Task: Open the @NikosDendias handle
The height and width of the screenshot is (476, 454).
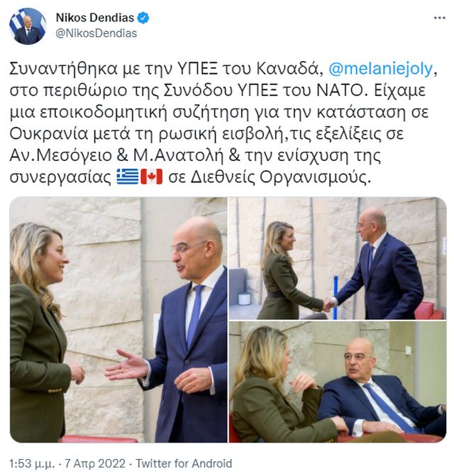Action: coord(96,33)
